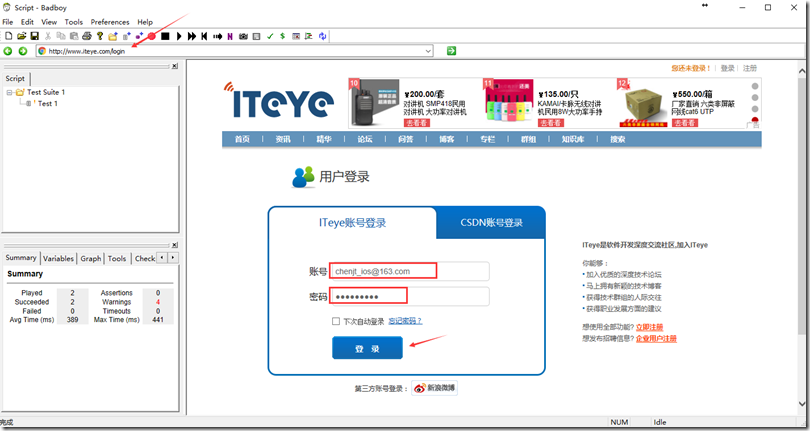
Task: Click the green checkmark assertion icon
Action: (x=270, y=36)
